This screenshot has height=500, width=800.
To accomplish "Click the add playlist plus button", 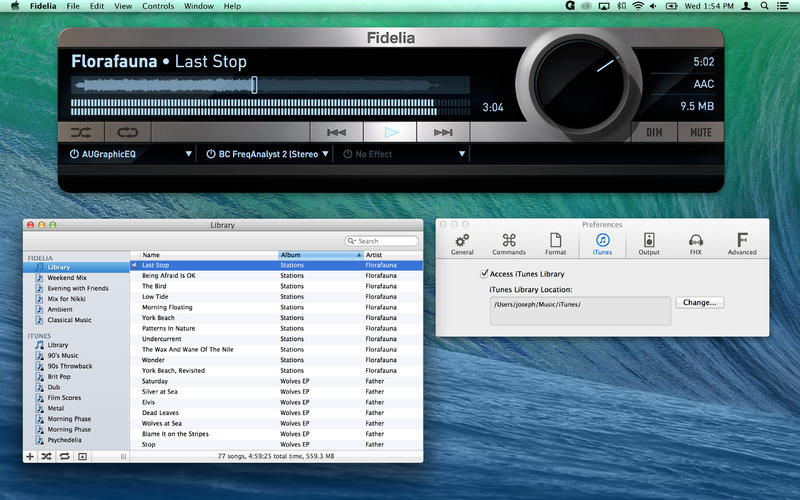I will [29, 456].
